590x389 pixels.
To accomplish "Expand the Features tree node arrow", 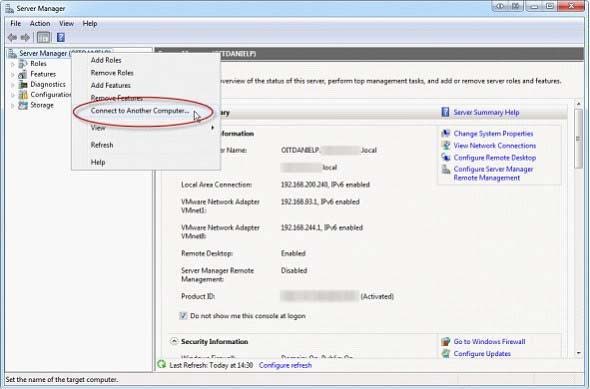I will (13, 74).
